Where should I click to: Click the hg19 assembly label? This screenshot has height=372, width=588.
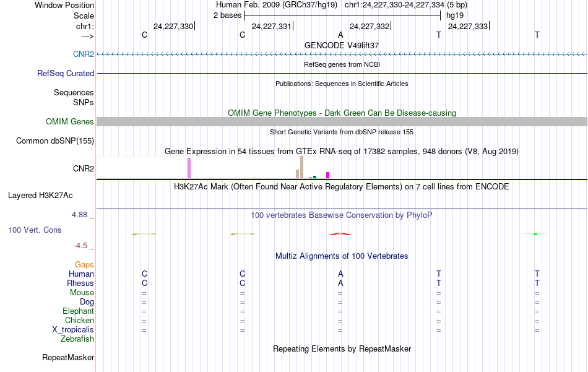click(x=455, y=15)
